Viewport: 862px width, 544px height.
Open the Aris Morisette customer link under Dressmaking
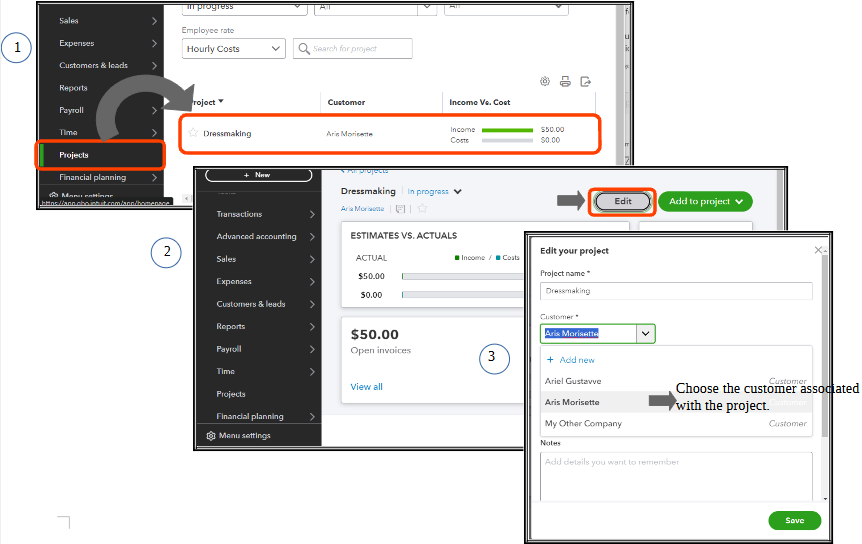pyautogui.click(x=362, y=209)
